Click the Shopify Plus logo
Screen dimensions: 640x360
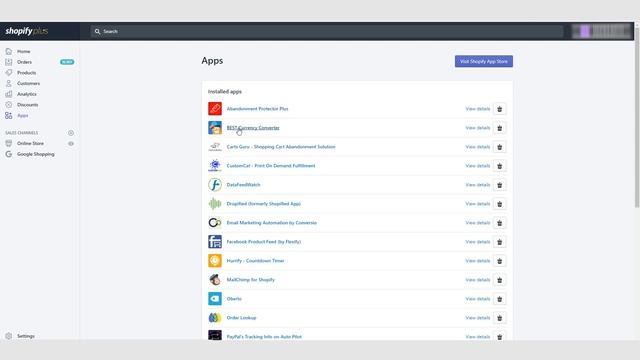click(27, 31)
